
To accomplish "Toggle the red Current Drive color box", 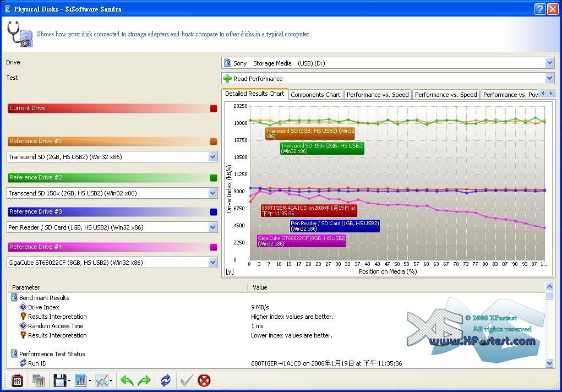I will (x=214, y=108).
